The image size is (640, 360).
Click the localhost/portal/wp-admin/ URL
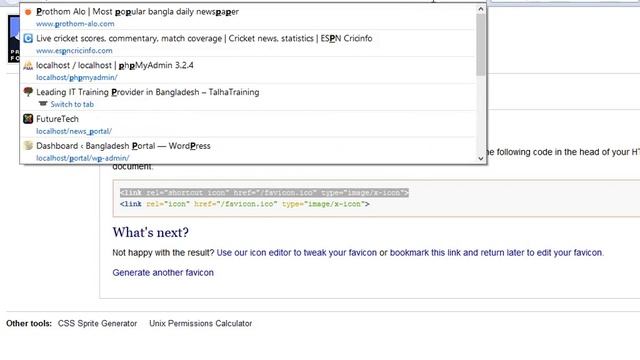82,158
